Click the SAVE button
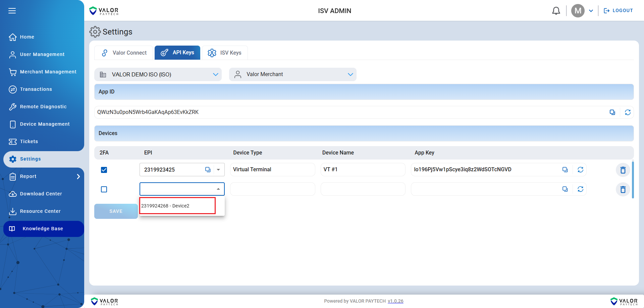 coord(116,211)
